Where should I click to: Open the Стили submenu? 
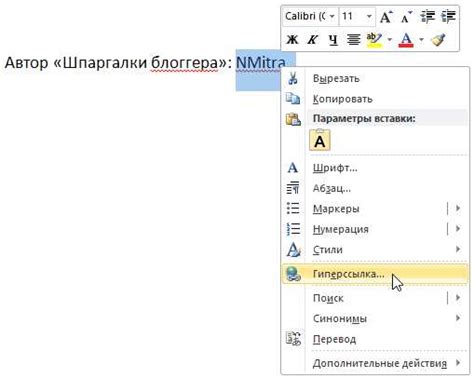pyautogui.click(x=375, y=250)
